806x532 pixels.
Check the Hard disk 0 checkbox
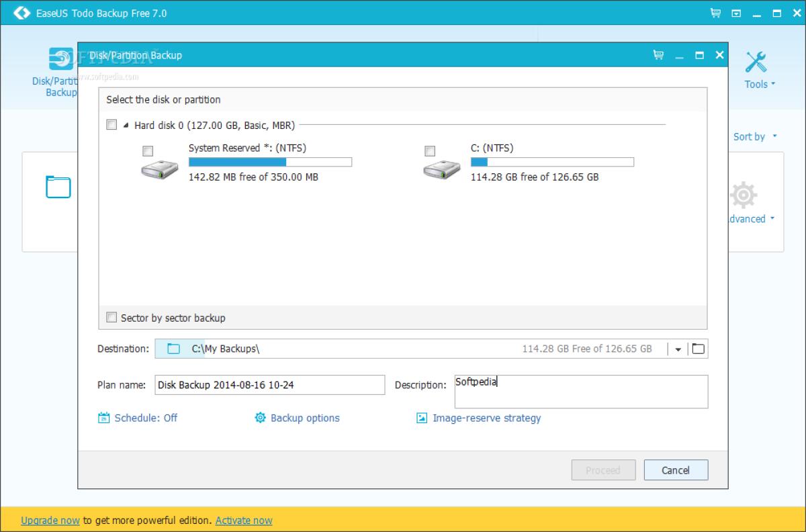pyautogui.click(x=111, y=124)
